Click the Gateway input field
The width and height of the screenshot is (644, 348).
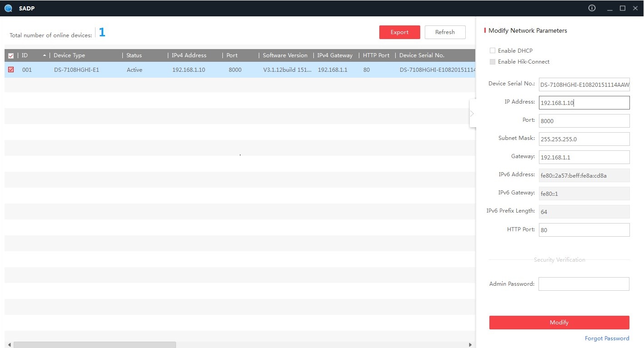click(584, 157)
